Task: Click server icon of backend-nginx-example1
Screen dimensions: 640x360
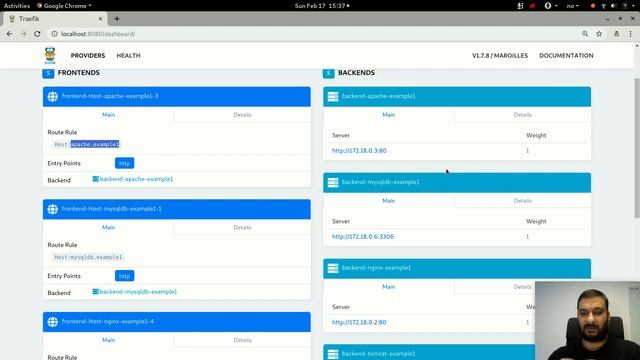Action: [333, 268]
